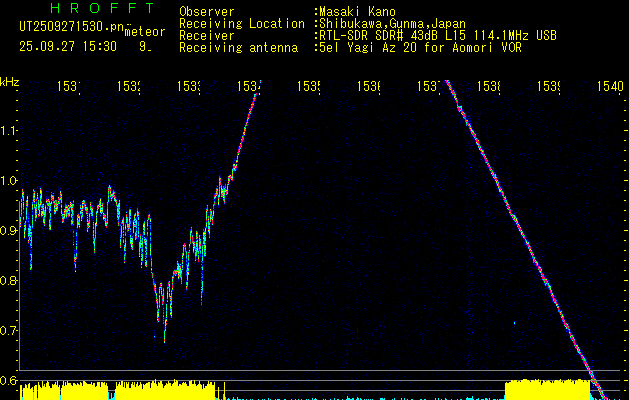629x400 pixels.
Task: Click the 0.6 kHz frequency axis tick
Action: (x=9, y=380)
